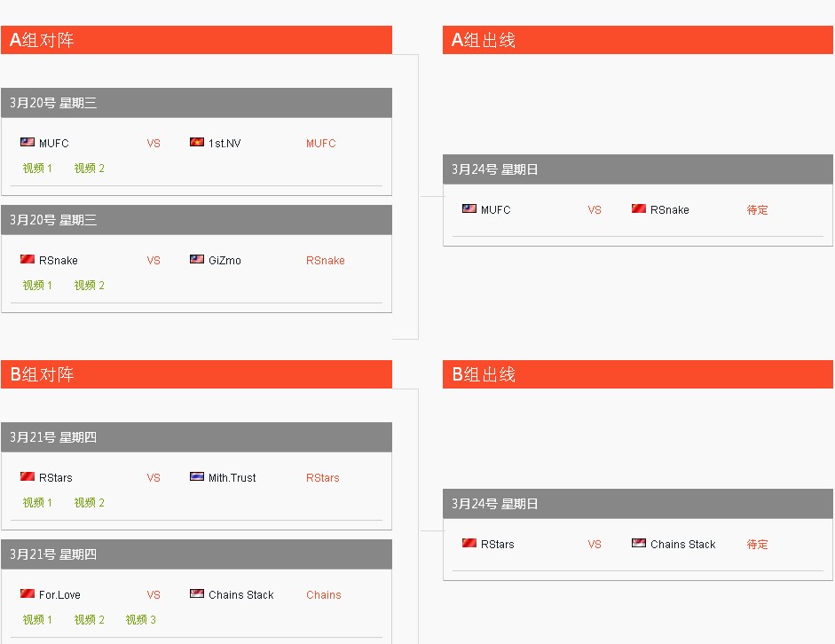835x644 pixels.
Task: Click the GiZmo team flag icon
Action: point(197,259)
